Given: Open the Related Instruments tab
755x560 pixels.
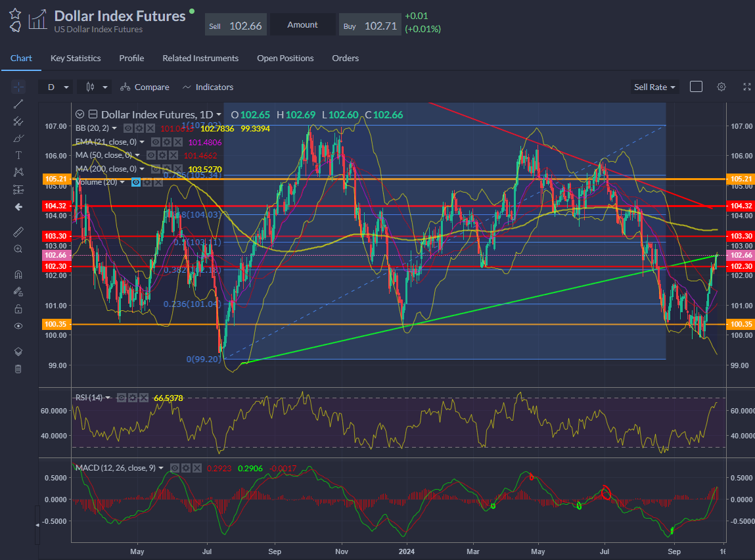Looking at the screenshot, I should (200, 58).
